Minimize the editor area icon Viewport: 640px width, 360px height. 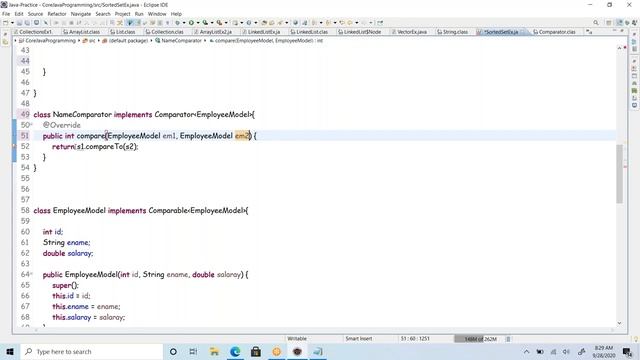pos(614,31)
